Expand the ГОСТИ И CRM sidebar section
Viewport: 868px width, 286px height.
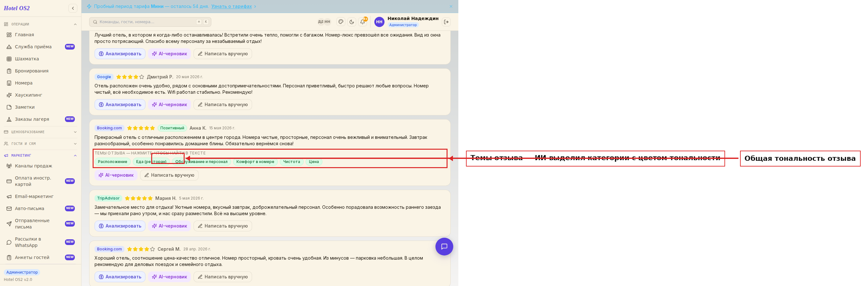(x=40, y=144)
